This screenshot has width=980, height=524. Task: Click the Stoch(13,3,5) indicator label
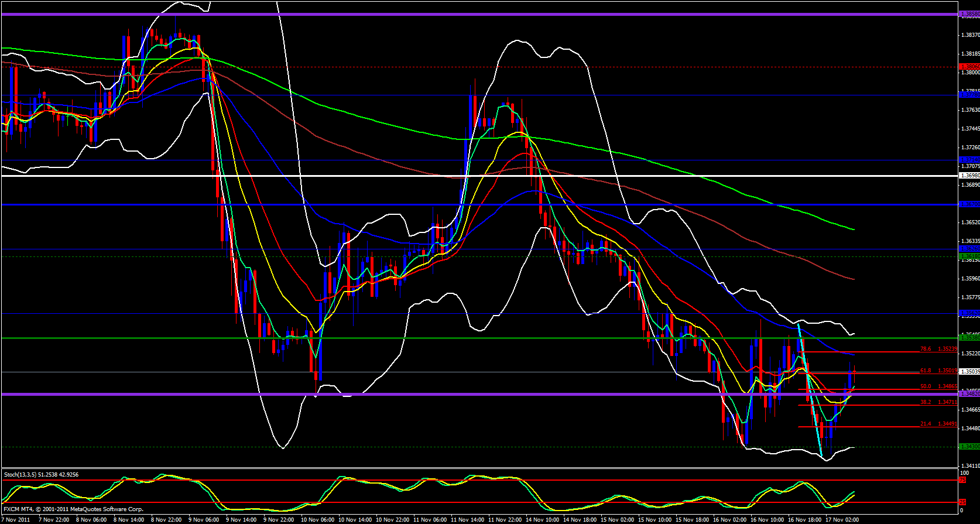tap(41, 474)
